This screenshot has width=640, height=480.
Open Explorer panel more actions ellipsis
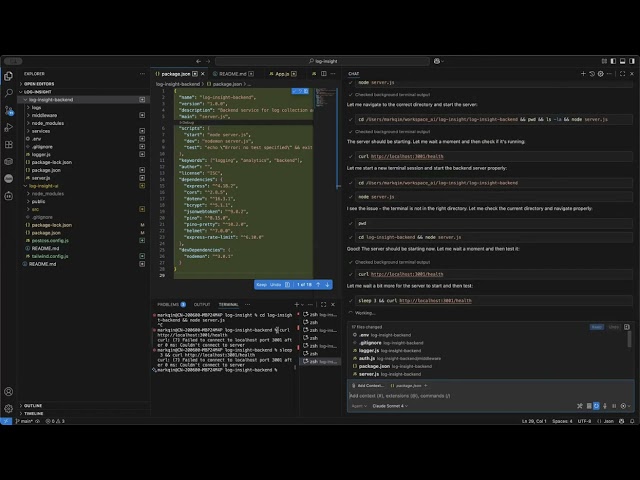click(x=142, y=74)
